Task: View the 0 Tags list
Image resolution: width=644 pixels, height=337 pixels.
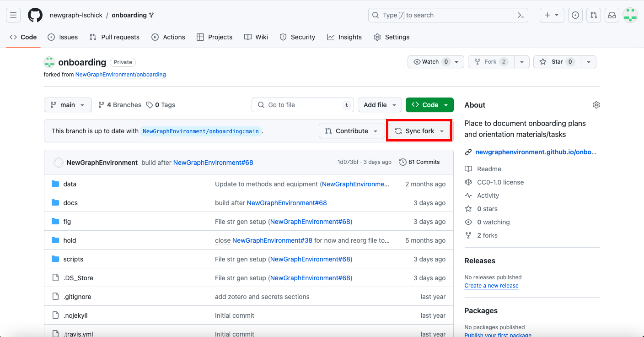Action: 161,105
